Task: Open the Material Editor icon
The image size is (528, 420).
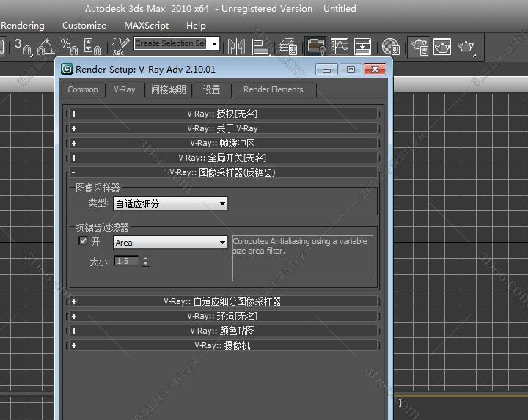Action: tap(391, 46)
